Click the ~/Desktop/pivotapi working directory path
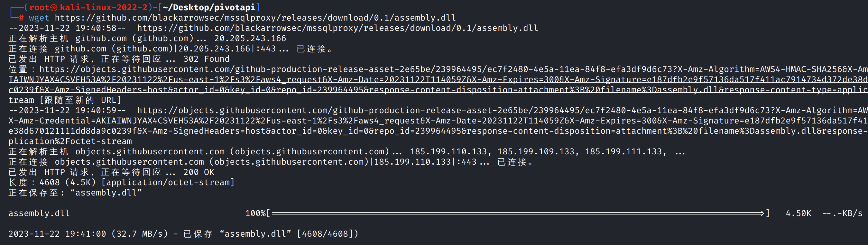This screenshot has width=868, height=245. 208,7
